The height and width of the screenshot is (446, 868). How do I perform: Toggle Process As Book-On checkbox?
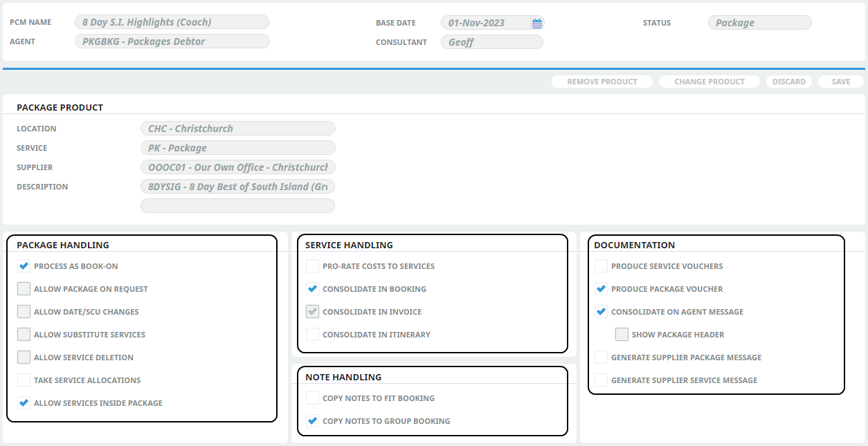(24, 266)
